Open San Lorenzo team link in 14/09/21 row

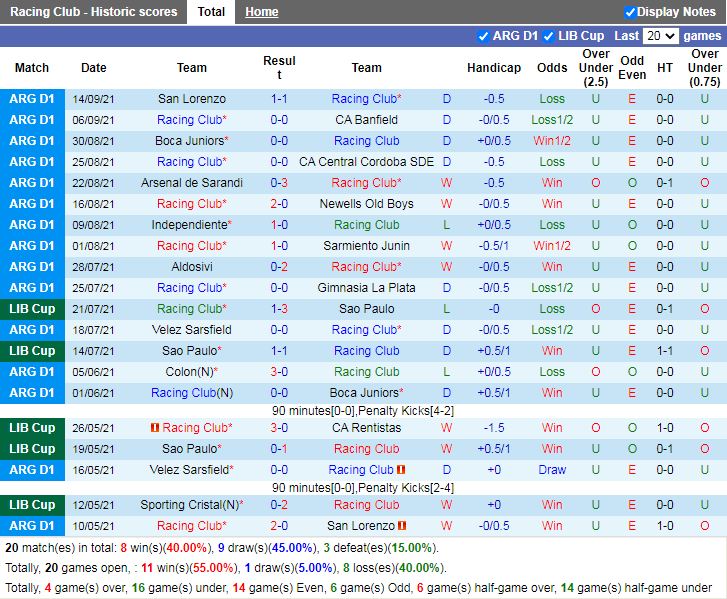(192, 99)
